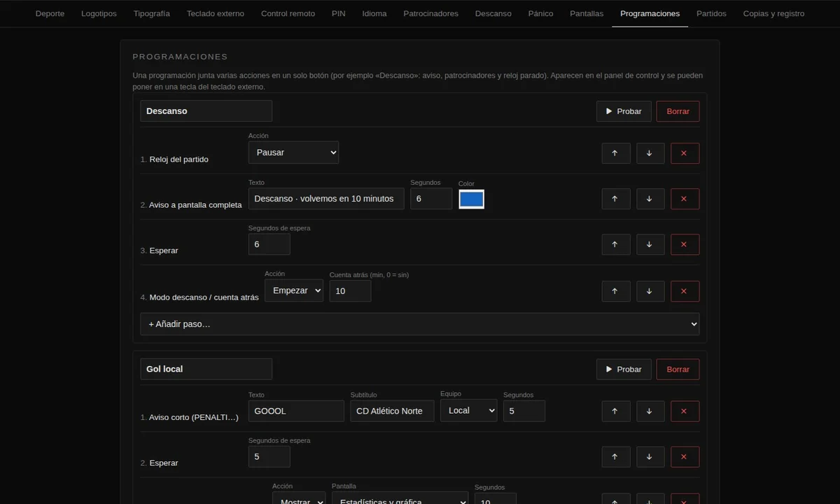
Task: Edit the Descanso routine name field
Action: (206, 111)
